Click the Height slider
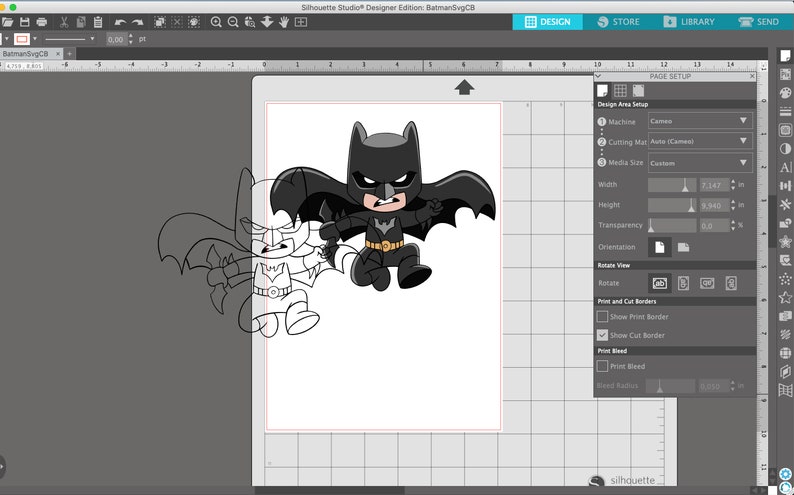The width and height of the screenshot is (794, 495). click(x=672, y=205)
